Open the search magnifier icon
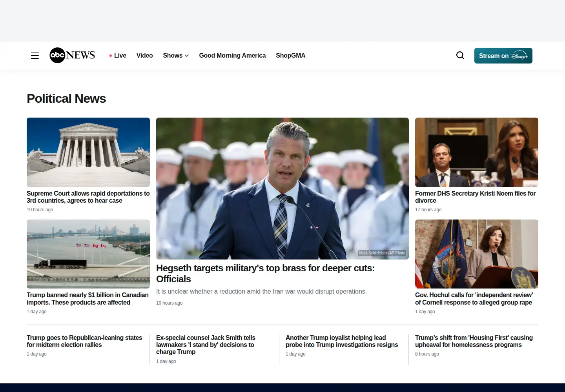Viewport: 565px width, 392px height. [460, 56]
